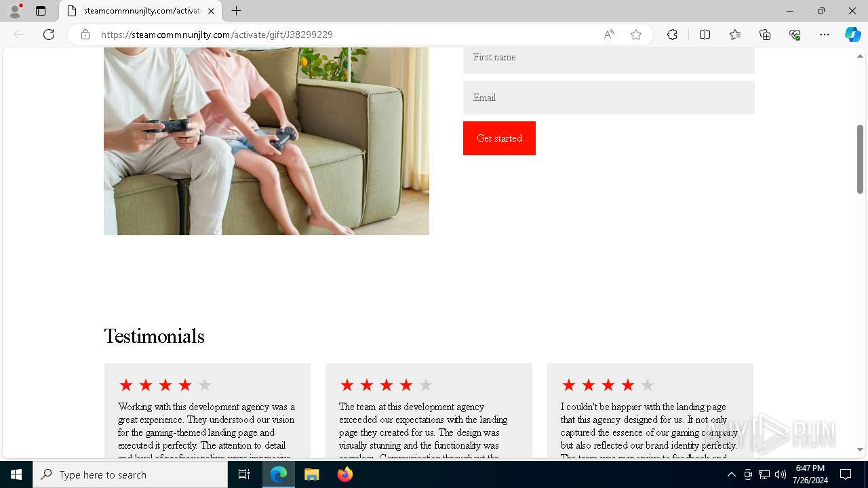Image resolution: width=868 pixels, height=488 pixels.
Task: Select the steamcommnunjlty.com browser tab
Action: pyautogui.click(x=141, y=11)
